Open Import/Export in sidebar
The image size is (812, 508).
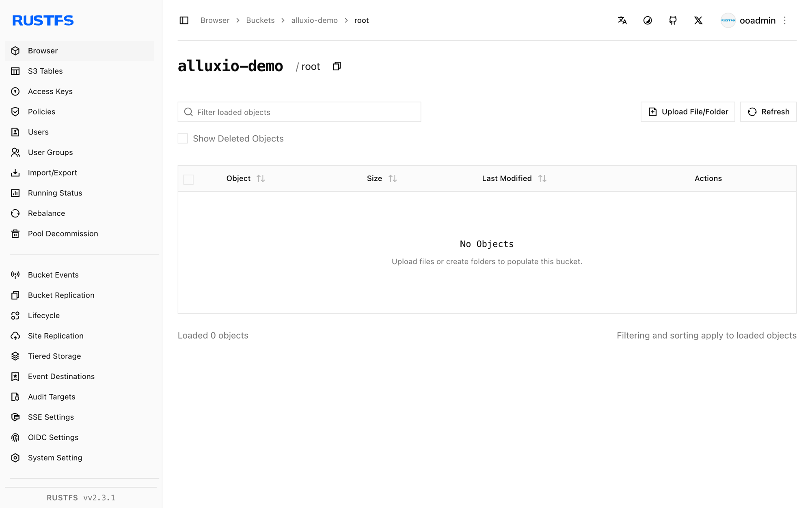click(x=80, y=173)
